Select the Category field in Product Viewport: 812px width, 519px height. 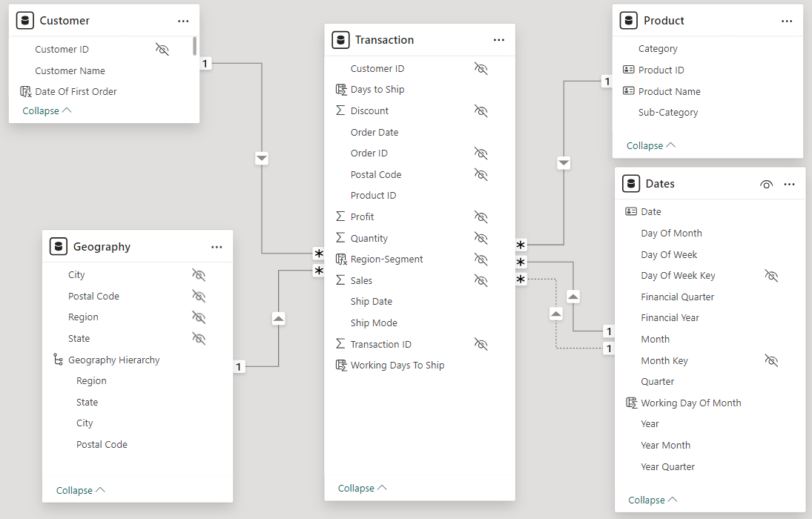pyautogui.click(x=658, y=49)
